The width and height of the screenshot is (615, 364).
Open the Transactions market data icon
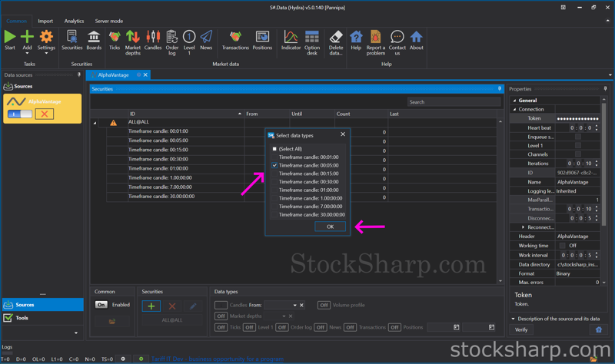[235, 38]
